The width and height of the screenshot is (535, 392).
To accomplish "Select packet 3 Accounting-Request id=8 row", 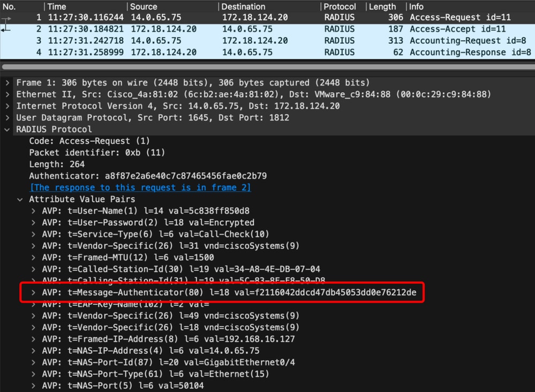I will [268, 41].
